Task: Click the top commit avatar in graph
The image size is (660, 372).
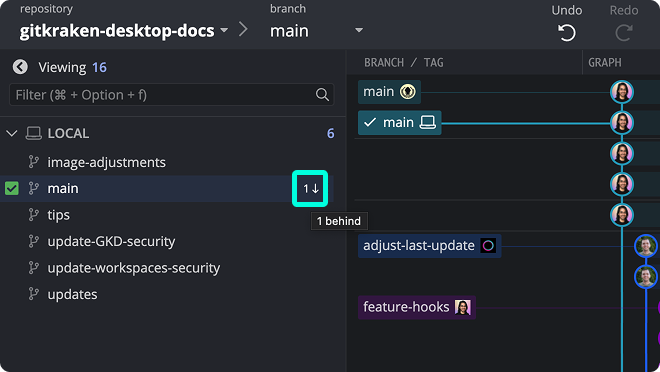Action: [622, 92]
